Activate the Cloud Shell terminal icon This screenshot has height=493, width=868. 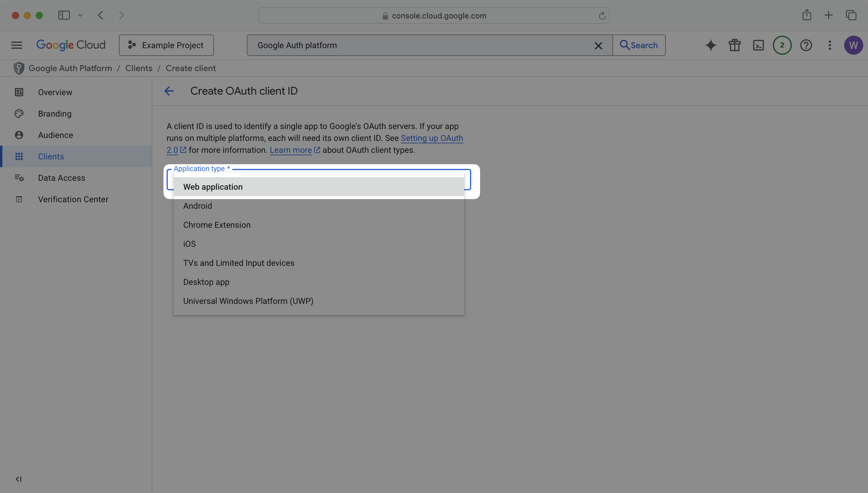[758, 45]
